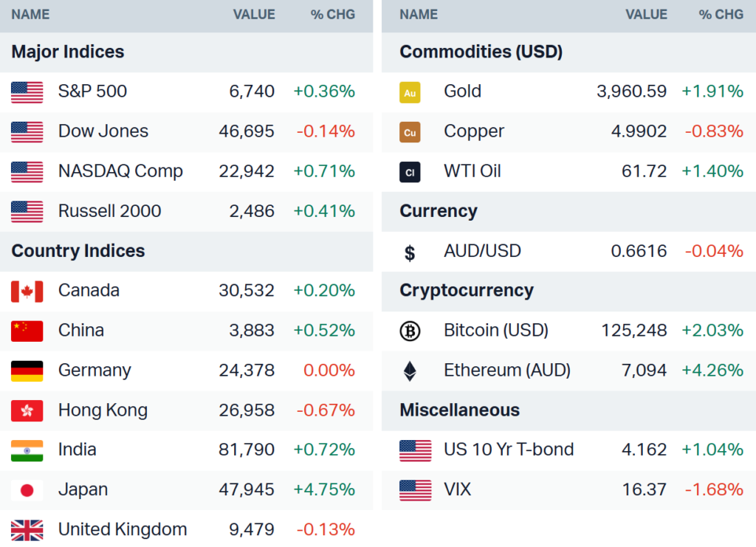Click the Ethereum diamond logo icon
The image size is (756, 547).
coord(410,371)
